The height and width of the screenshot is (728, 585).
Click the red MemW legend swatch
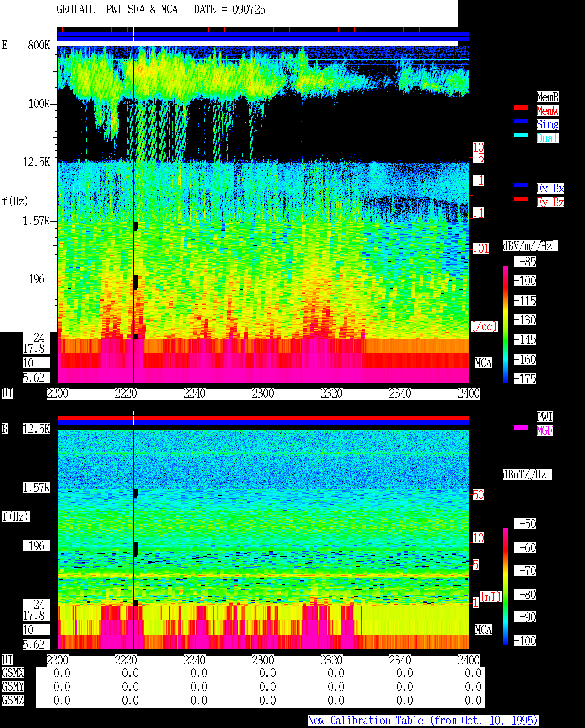[521, 107]
